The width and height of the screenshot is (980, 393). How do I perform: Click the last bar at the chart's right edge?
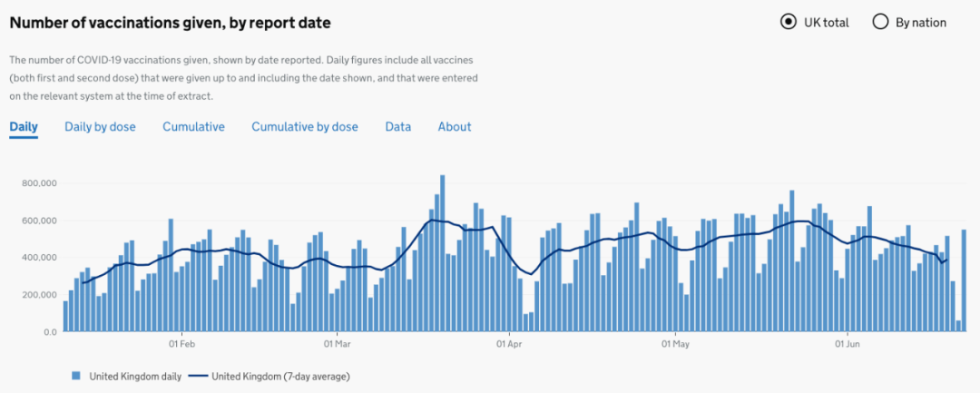pos(964,280)
